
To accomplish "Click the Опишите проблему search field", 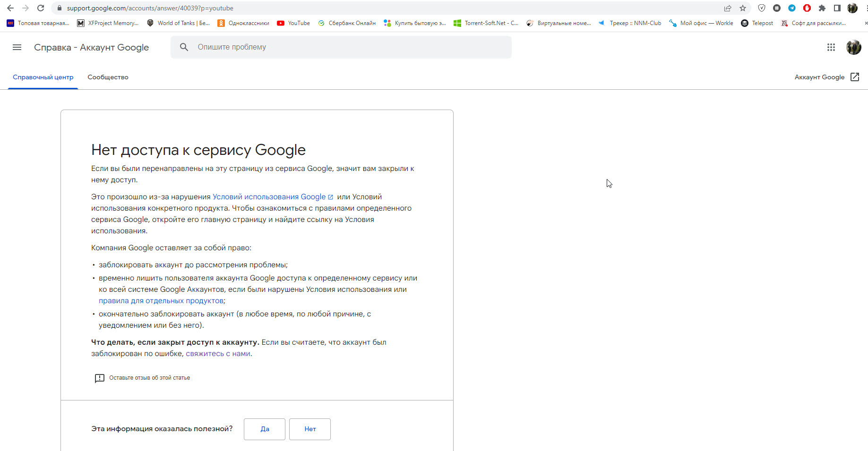I will [x=341, y=47].
